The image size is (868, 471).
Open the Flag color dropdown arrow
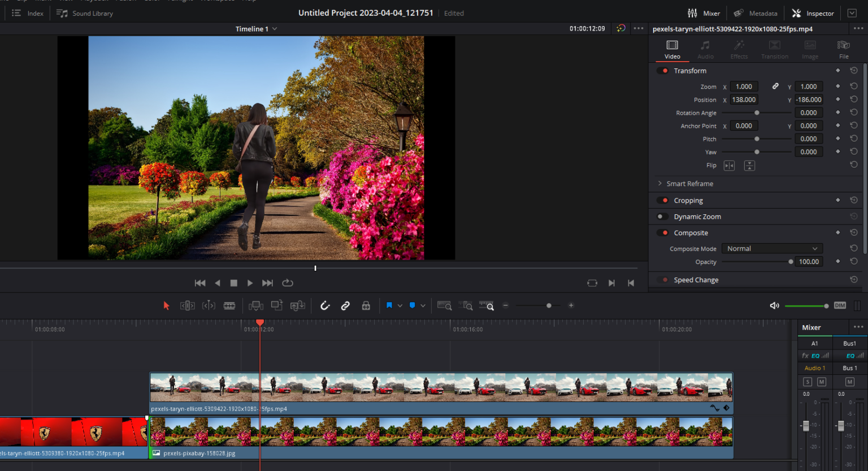(x=400, y=305)
